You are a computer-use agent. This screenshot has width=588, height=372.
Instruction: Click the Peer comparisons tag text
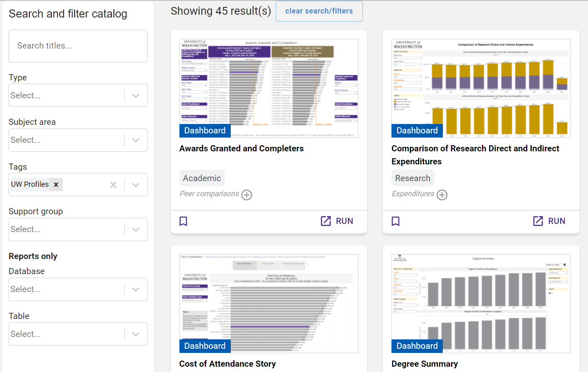click(209, 194)
